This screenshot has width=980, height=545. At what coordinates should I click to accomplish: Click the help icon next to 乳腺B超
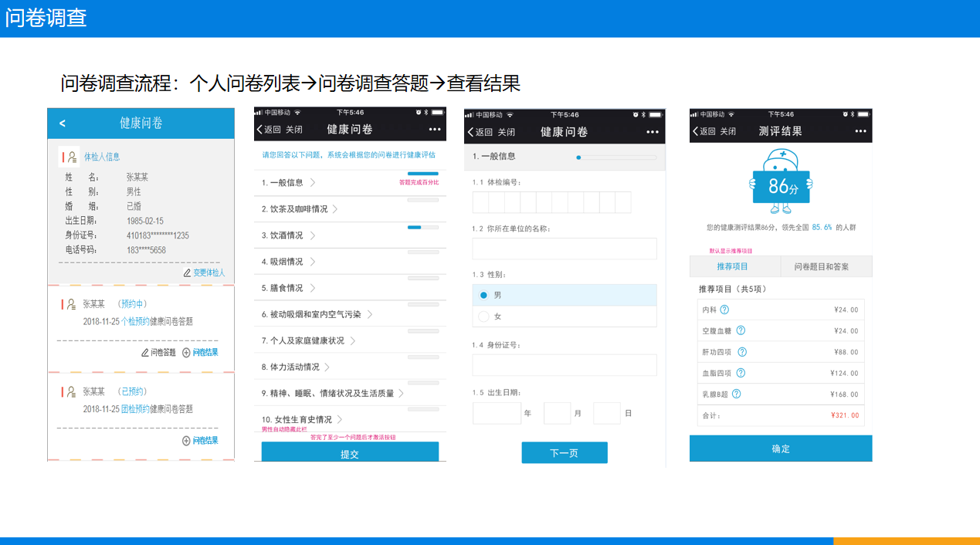tap(736, 394)
